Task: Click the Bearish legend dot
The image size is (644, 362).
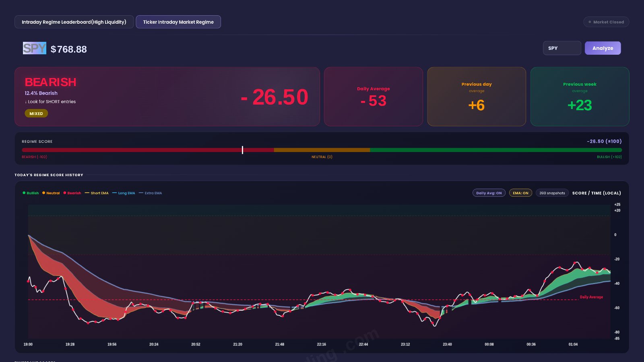Action: [65, 193]
